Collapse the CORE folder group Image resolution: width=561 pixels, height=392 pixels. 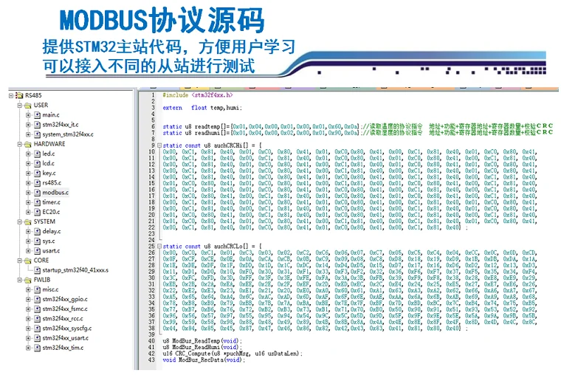tap(20, 261)
